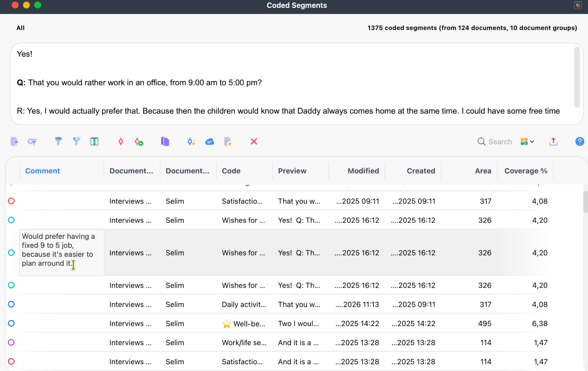Click the magnifying glass search icon

[481, 142]
